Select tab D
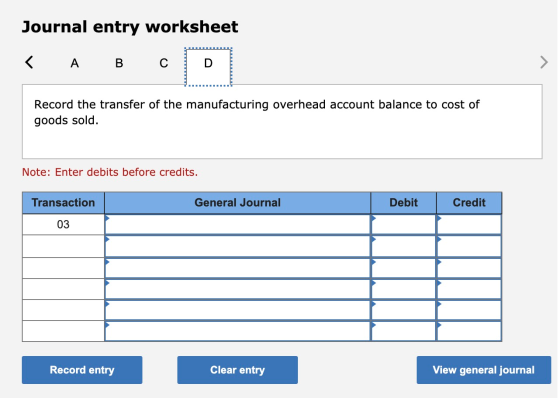Image resolution: width=560 pixels, height=398 pixels. coord(208,67)
